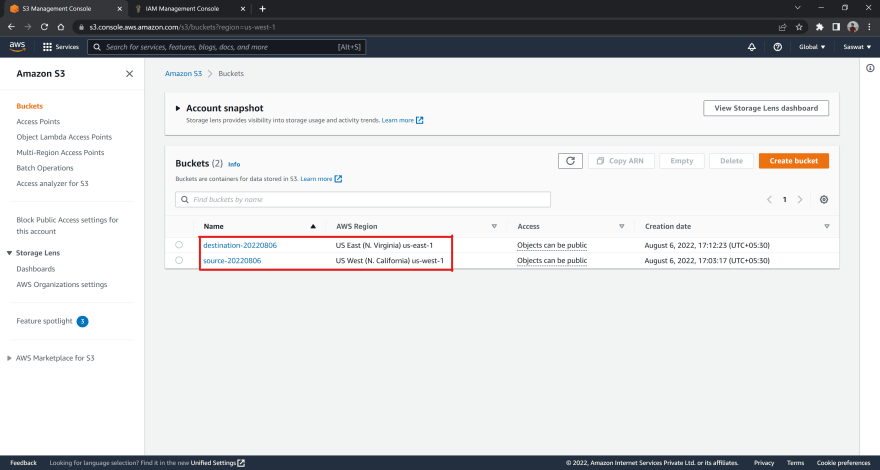Reload the page in browser
The height and width of the screenshot is (470, 880).
coord(45,27)
